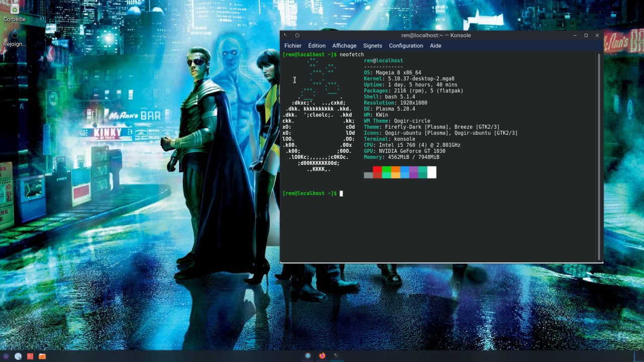
Task: Click the terminal cursor at the empty prompt
Action: [341, 194]
